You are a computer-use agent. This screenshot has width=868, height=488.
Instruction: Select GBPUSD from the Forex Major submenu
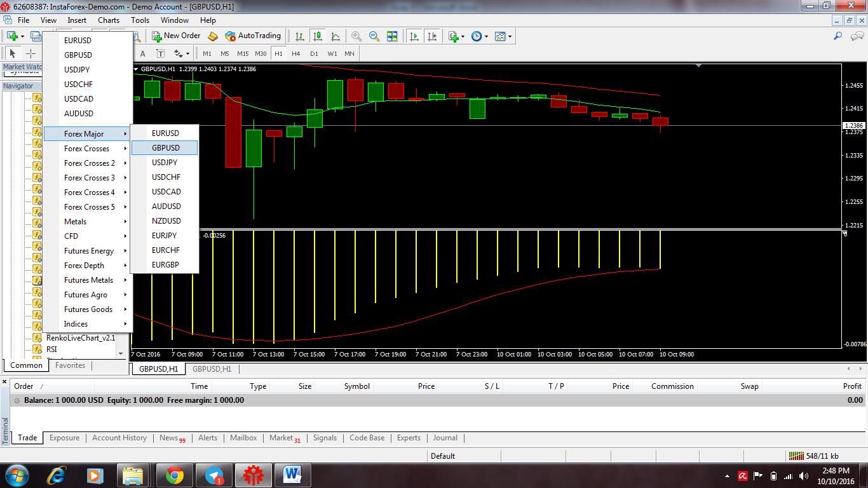tap(165, 147)
